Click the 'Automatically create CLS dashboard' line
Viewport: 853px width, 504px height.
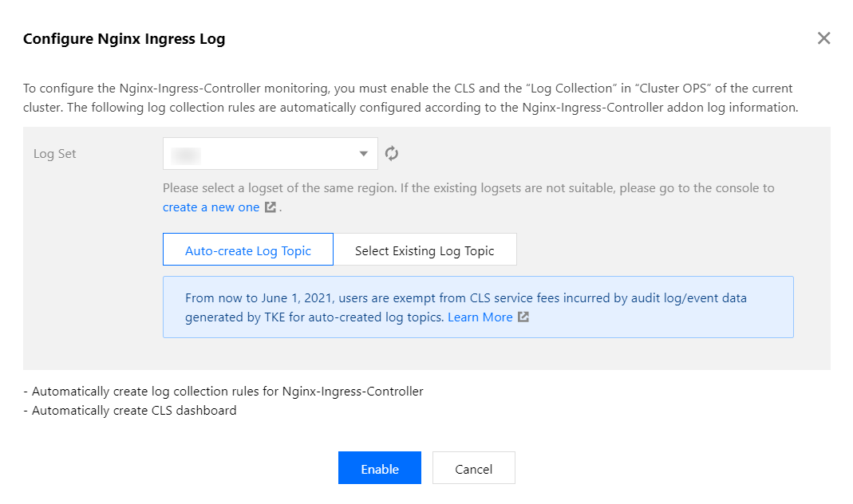(x=134, y=411)
